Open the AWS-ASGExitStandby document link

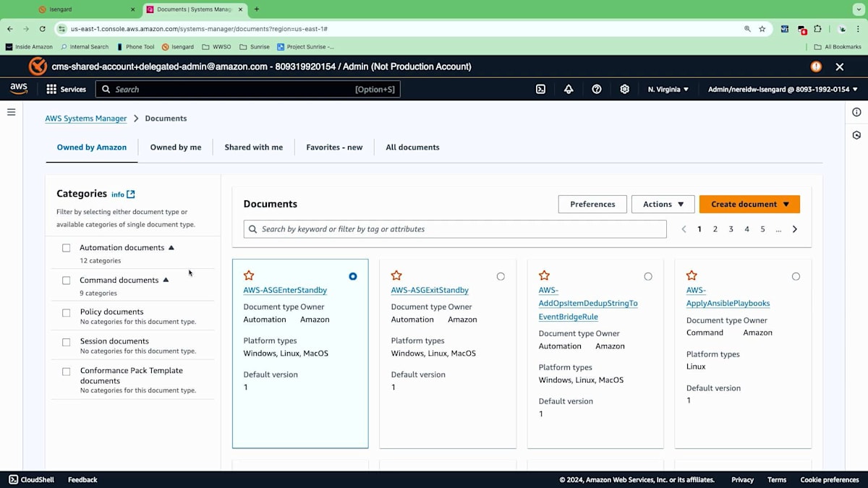[430, 290]
